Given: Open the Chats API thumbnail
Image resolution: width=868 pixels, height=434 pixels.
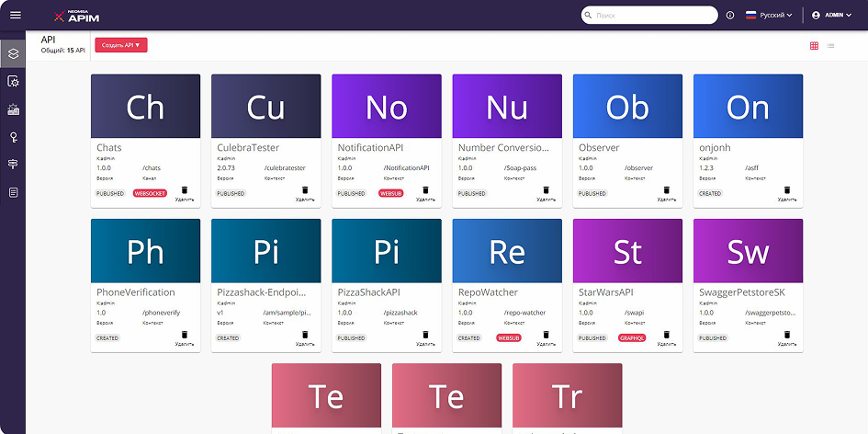Looking at the screenshot, I should point(146,106).
